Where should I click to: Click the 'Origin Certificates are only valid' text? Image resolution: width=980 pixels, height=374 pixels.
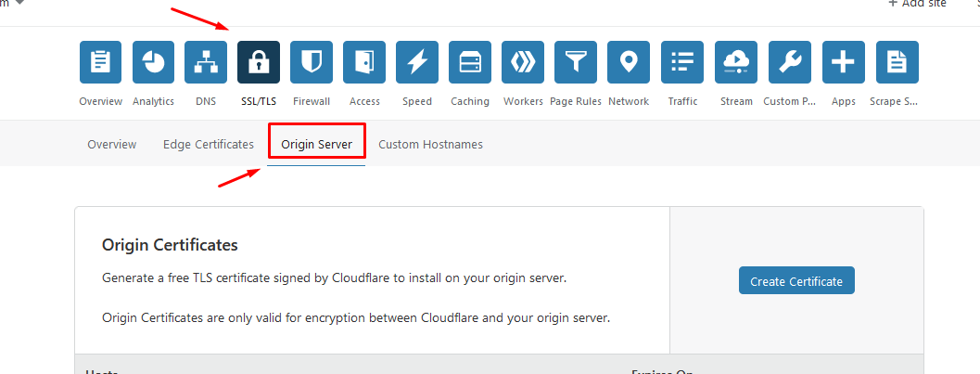point(356,317)
